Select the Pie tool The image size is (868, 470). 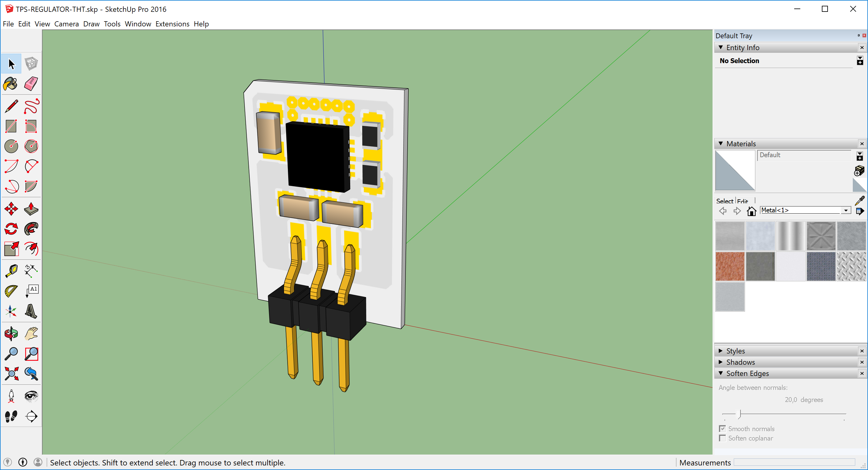(31, 186)
